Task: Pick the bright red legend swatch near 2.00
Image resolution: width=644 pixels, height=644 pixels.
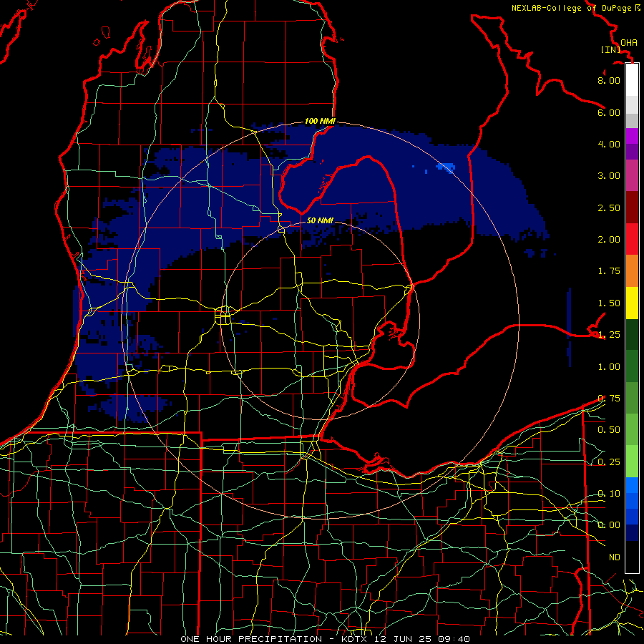Action: (632, 239)
